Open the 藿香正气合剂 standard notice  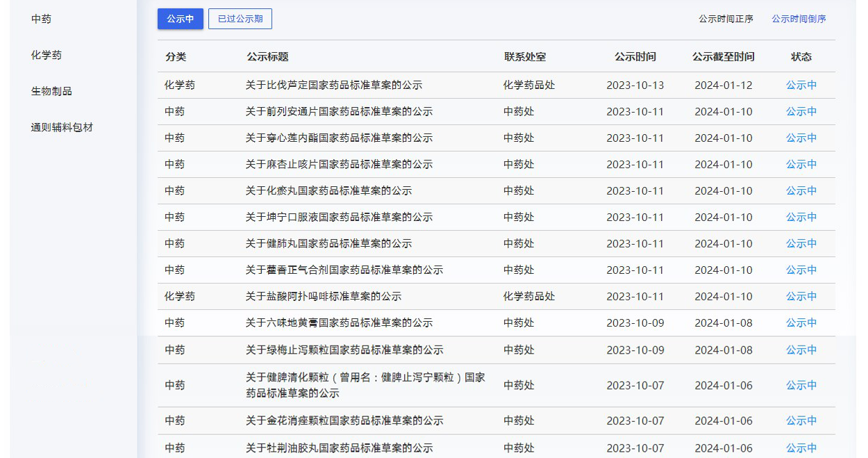[x=344, y=270]
